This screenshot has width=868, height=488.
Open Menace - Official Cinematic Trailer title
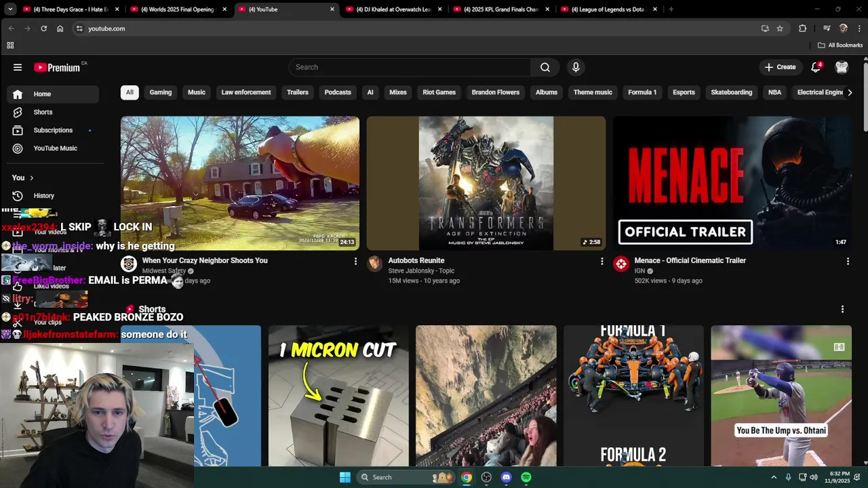(x=690, y=260)
